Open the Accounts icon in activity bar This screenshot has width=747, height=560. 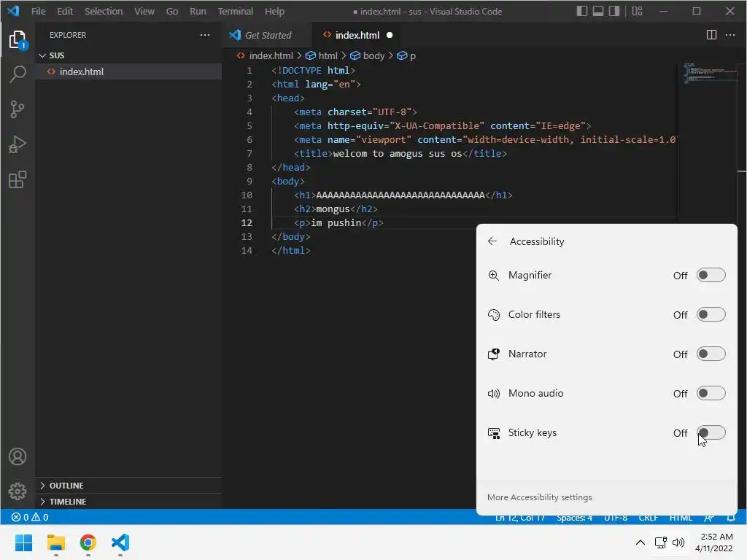point(18,456)
